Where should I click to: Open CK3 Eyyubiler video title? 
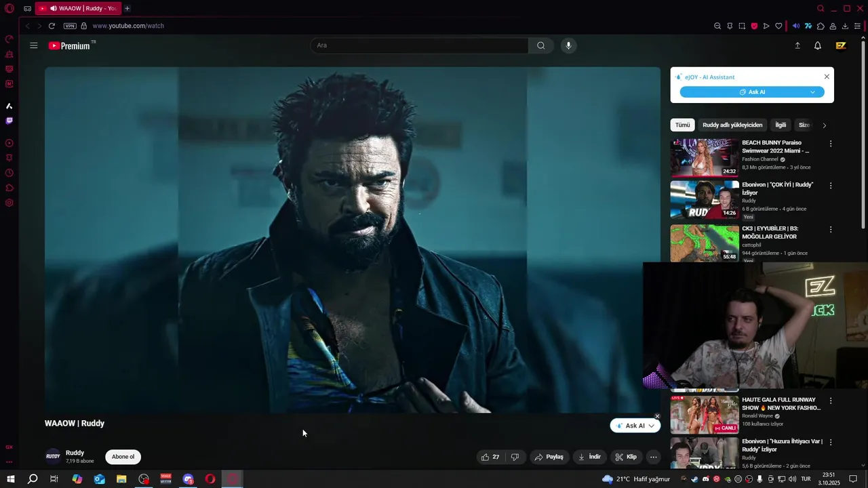pos(770,232)
